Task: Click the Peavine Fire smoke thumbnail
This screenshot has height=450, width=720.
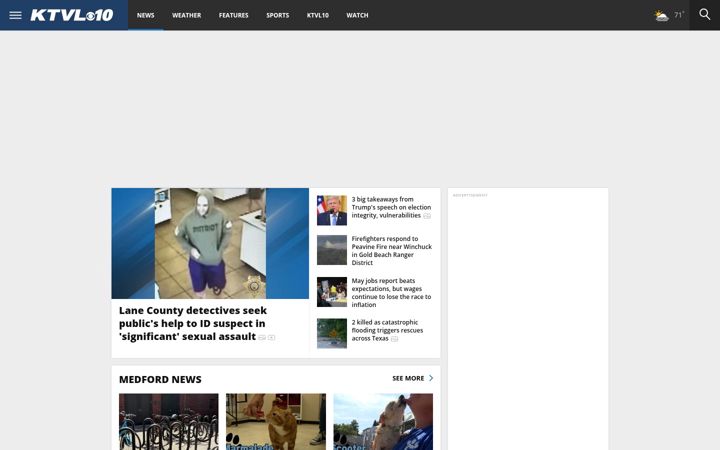Action: pyautogui.click(x=332, y=250)
